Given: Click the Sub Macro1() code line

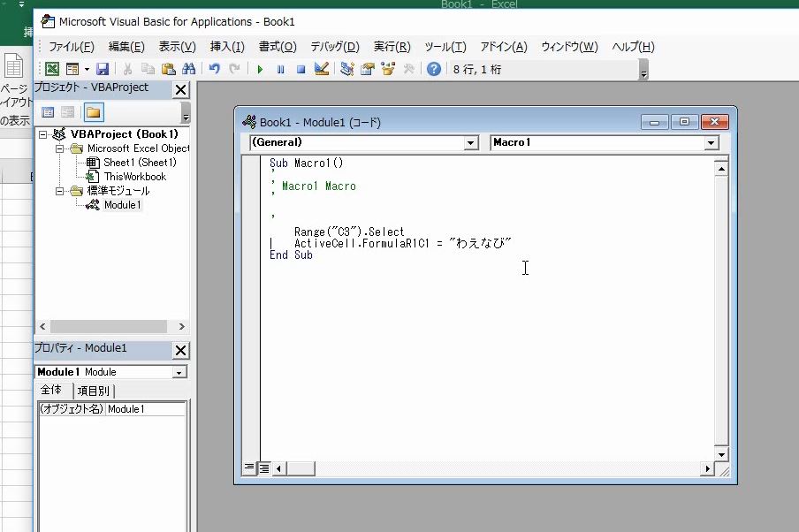Looking at the screenshot, I should tap(306, 163).
